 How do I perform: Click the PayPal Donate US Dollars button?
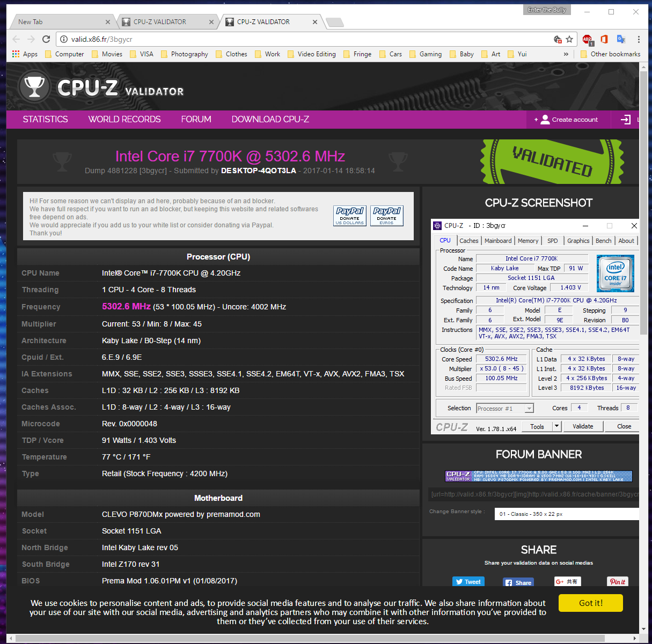tap(350, 216)
